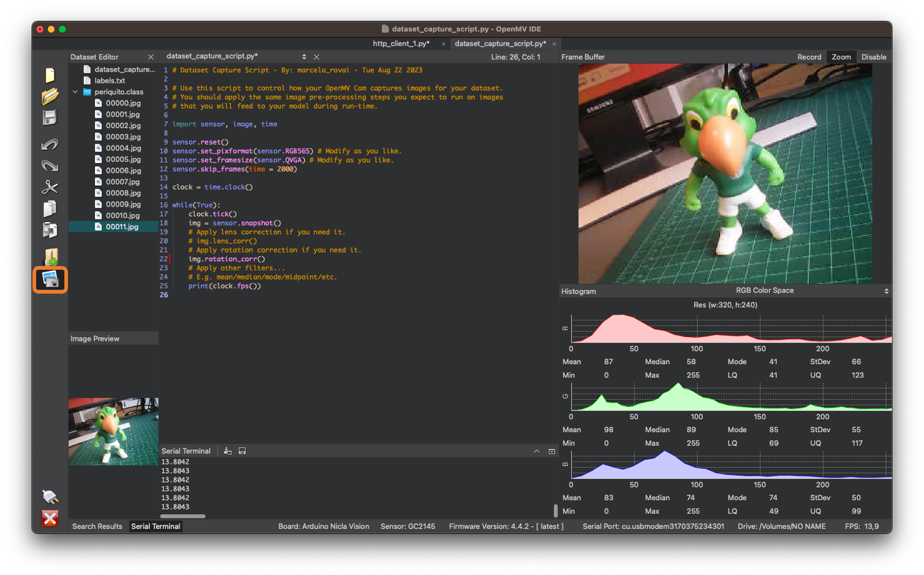Switch to the Search Results tab
Screen dimensions: 924x575
(x=97, y=526)
